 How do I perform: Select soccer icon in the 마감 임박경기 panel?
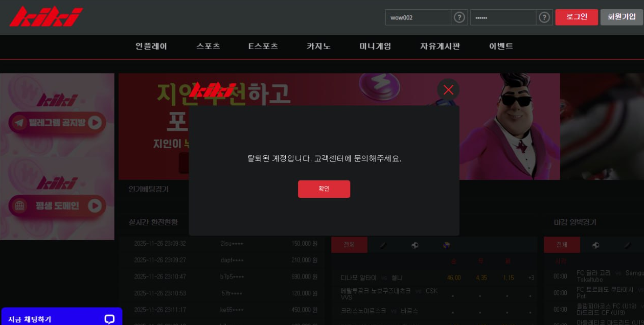click(595, 245)
